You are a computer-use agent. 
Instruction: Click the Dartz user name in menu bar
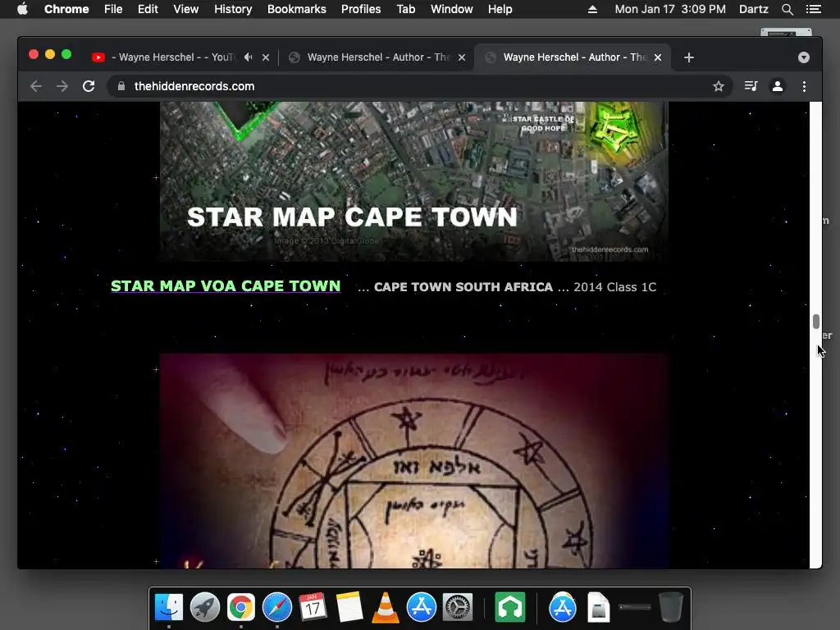coord(754,9)
